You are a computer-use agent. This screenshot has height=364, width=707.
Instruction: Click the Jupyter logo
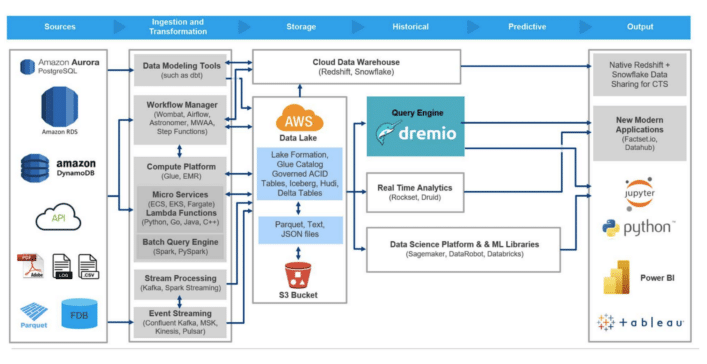[639, 194]
